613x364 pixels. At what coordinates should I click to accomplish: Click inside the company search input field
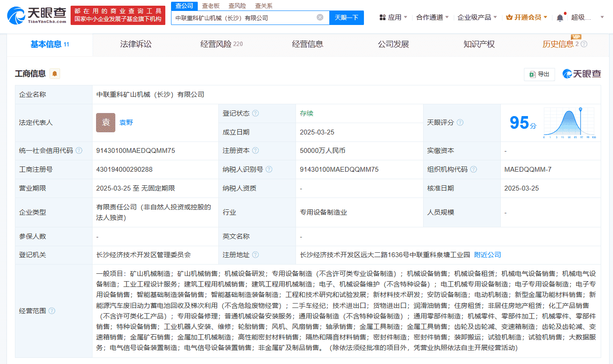pos(246,18)
